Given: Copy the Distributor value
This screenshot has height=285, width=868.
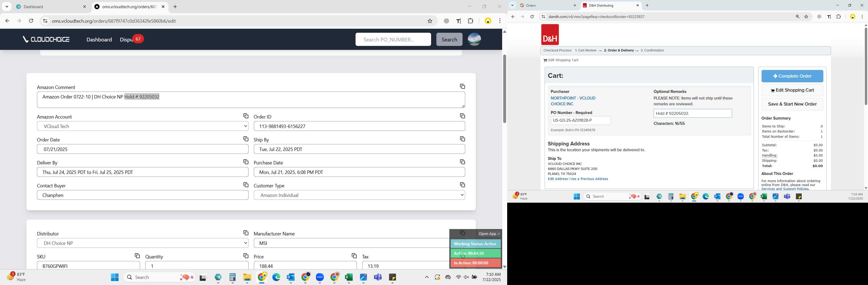Looking at the screenshot, I should tap(246, 233).
